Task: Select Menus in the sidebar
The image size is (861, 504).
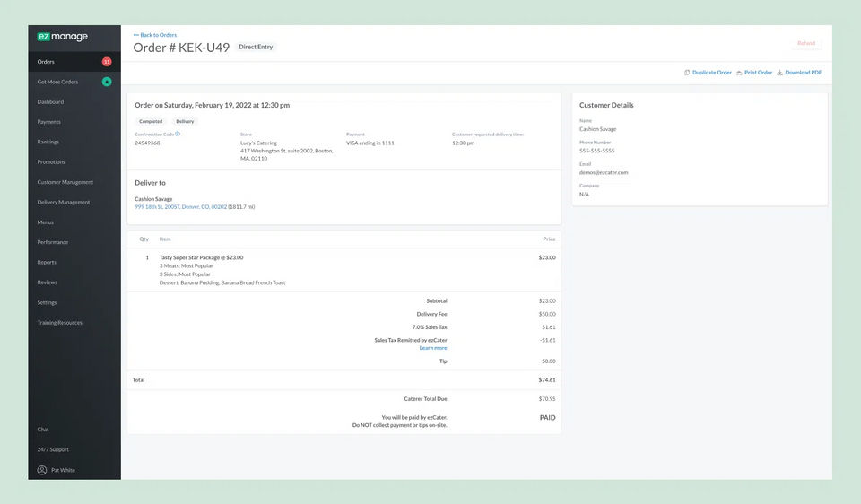Action: pyautogui.click(x=46, y=222)
